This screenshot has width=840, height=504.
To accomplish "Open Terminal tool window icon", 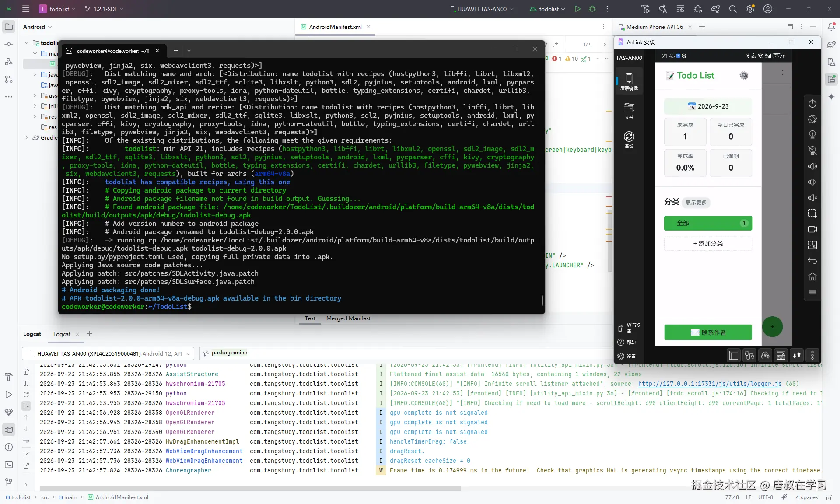I will [9, 465].
